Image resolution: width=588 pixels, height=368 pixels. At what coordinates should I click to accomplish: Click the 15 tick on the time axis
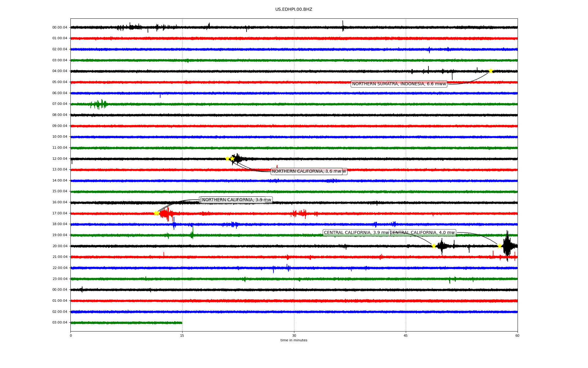tap(182, 335)
